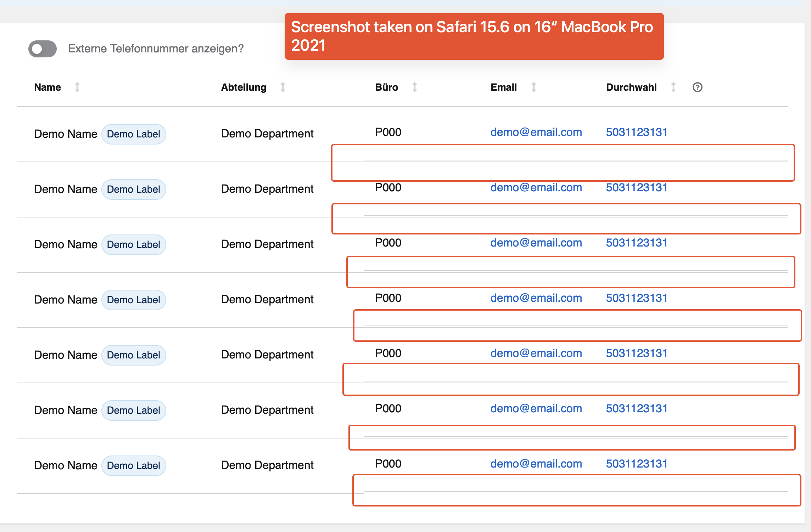Viewport: 811px width, 532px height.
Task: Select the up-down sort icon in the Name header
Action: point(77,87)
